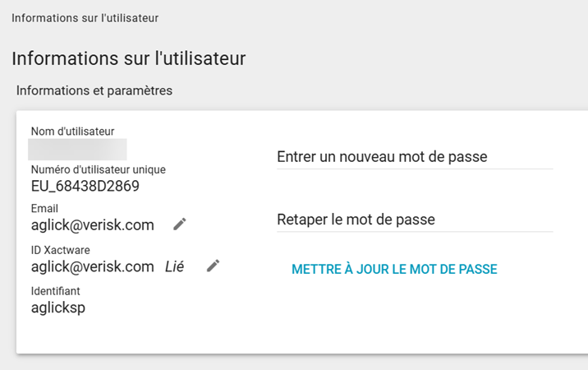Click the email address under Email label
588x370 pixels.
93,225
